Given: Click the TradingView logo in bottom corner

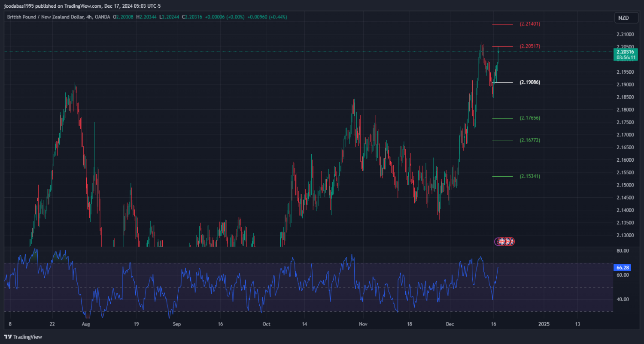Looking at the screenshot, I should click(23, 337).
